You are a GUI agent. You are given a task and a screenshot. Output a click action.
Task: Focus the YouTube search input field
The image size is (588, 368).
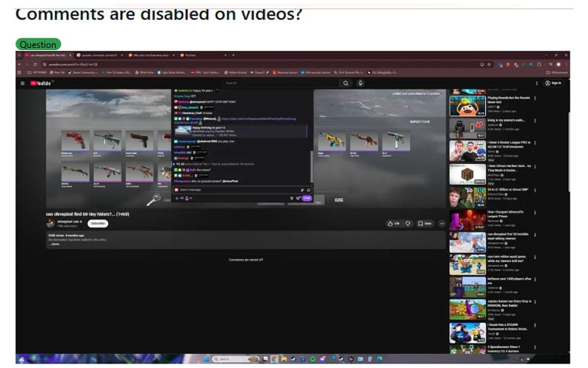point(279,83)
